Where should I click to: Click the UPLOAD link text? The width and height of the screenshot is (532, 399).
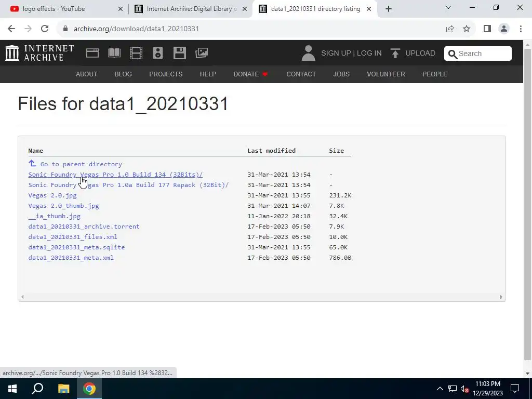tap(420, 54)
